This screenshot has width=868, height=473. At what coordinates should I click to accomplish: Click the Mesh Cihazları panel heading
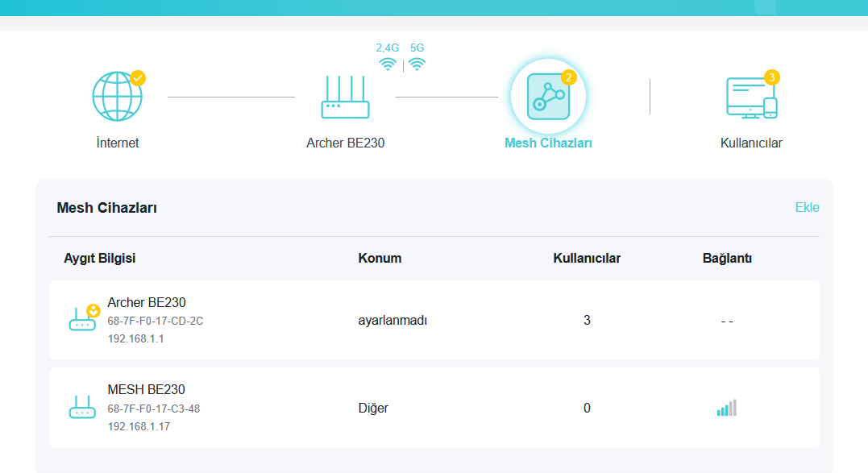point(107,208)
